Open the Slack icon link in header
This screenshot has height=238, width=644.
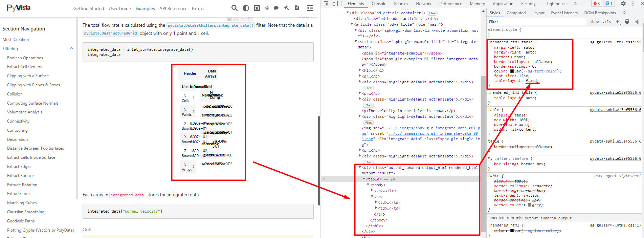pyautogui.click(x=267, y=8)
